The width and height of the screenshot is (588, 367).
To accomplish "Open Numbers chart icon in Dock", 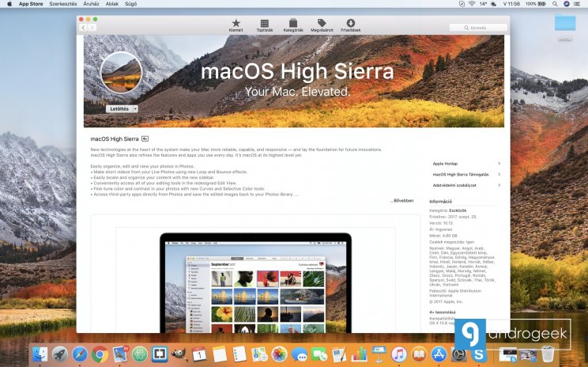I will (360, 354).
